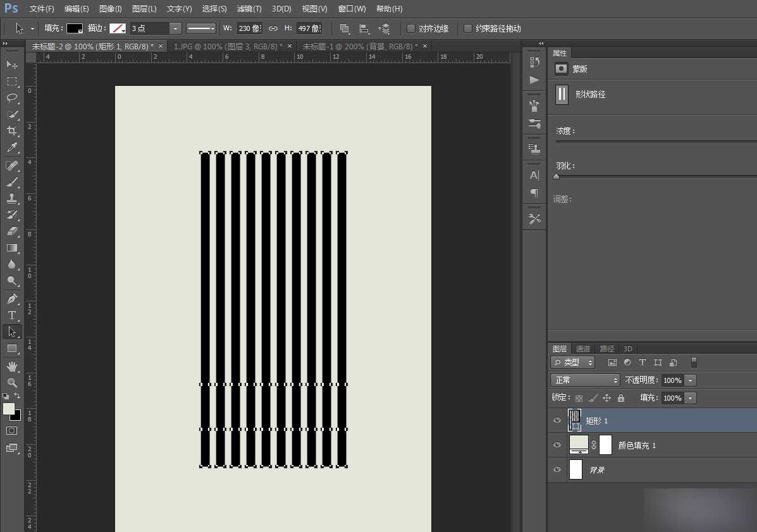Enable the 约束路径拖动 checkbox
The width and height of the screenshot is (757, 532).
pyautogui.click(x=468, y=28)
